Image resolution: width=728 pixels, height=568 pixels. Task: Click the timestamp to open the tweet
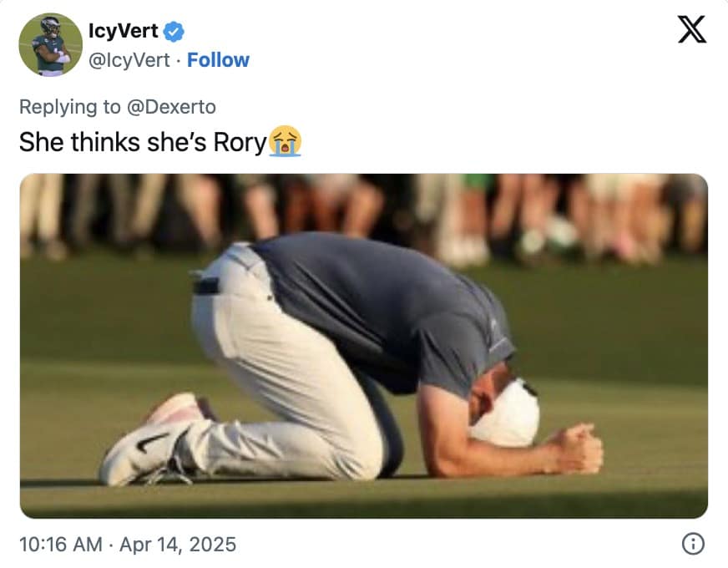point(58,545)
